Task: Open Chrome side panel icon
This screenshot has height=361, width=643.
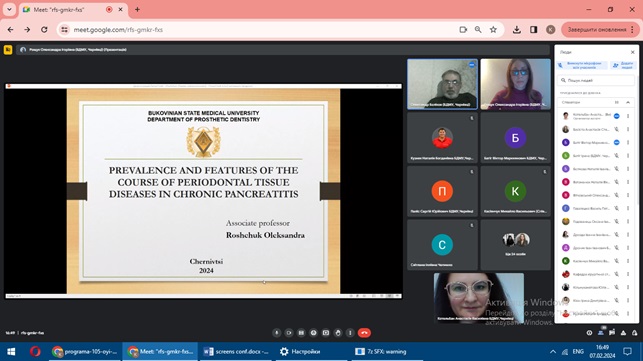Action: [x=534, y=30]
